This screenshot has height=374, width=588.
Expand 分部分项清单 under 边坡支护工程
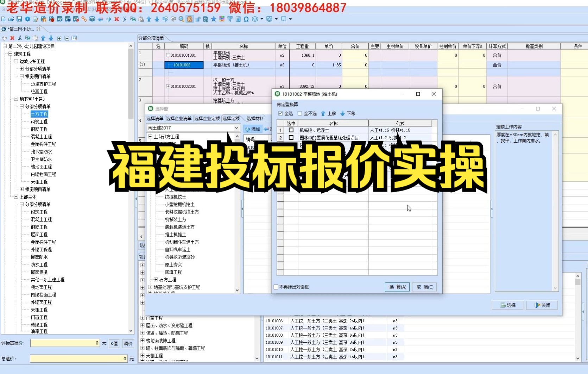21,69
